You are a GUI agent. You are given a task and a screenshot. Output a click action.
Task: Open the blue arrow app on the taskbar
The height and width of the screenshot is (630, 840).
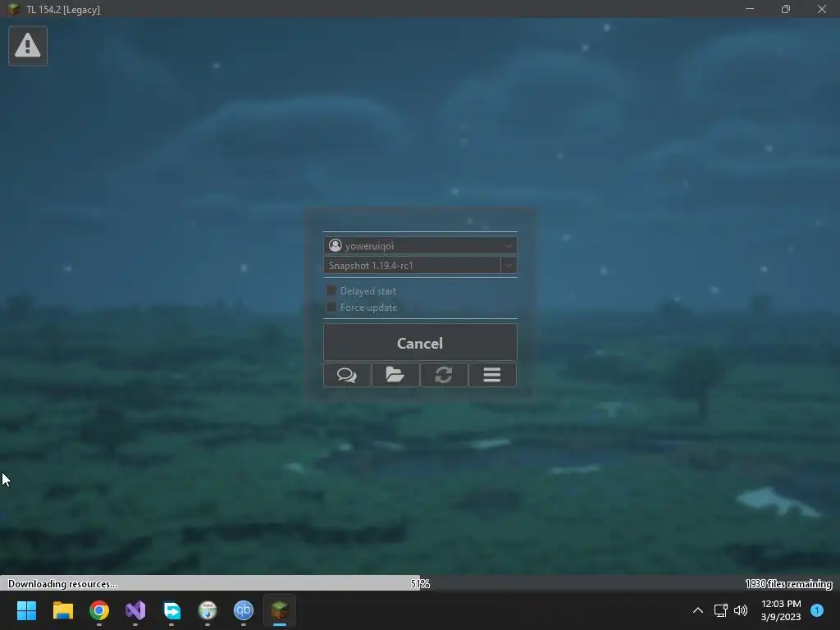(x=171, y=610)
